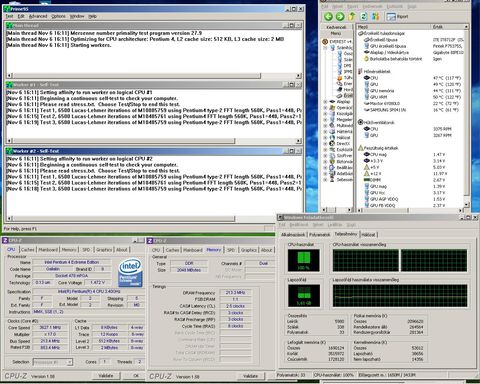Click the +12 V row warning icon
Image resolution: width=480 pixels, height=384 pixels.
point(366,173)
